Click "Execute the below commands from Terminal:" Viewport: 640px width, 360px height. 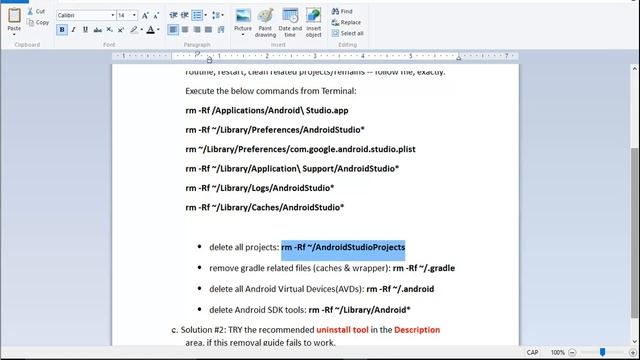click(271, 91)
